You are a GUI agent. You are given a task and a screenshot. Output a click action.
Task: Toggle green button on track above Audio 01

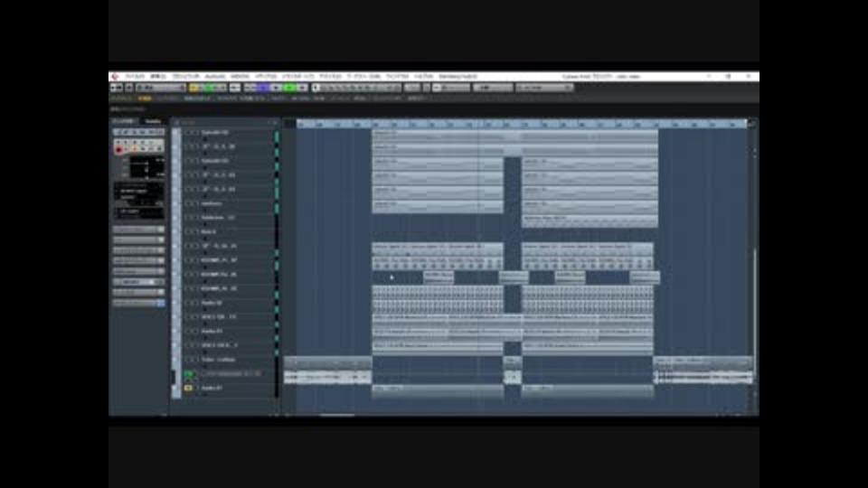[x=188, y=374]
